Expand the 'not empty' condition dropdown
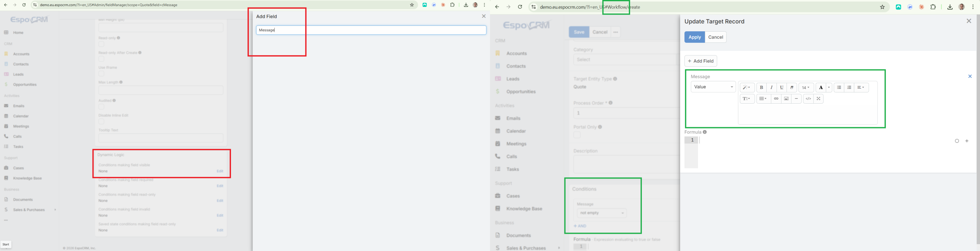The height and width of the screenshot is (251, 980). pos(601,213)
